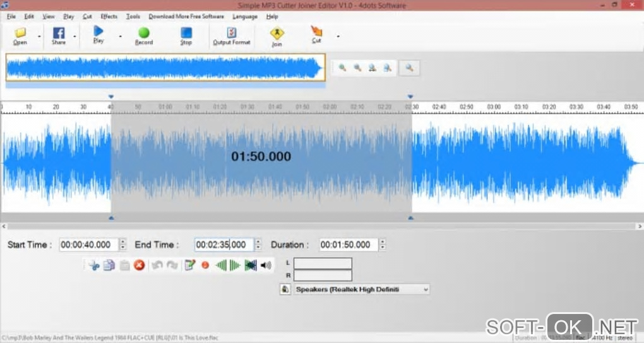Image resolution: width=644 pixels, height=343 pixels.
Task: Open the Language menu
Action: 245,16
